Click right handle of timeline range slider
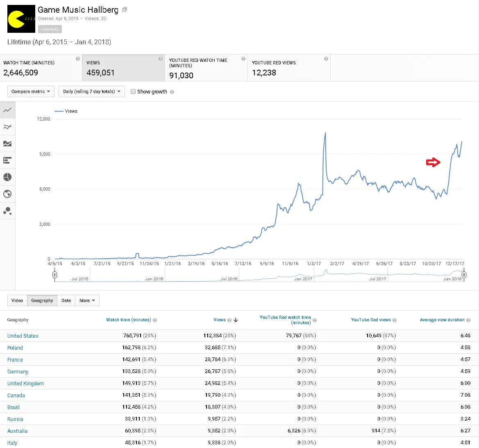This screenshot has height=448, width=479. (464, 275)
